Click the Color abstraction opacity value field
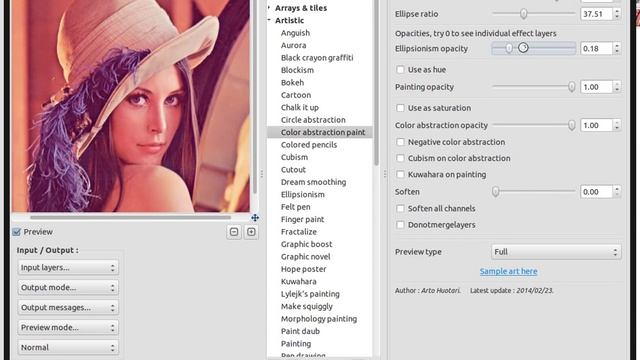This screenshot has height=360, width=640. [x=596, y=125]
